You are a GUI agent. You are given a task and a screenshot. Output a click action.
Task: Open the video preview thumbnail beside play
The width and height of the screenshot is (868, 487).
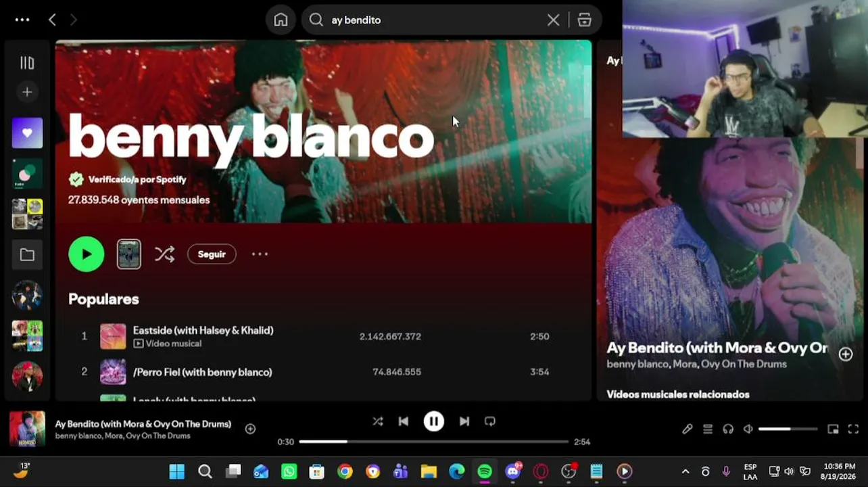pyautogui.click(x=129, y=254)
